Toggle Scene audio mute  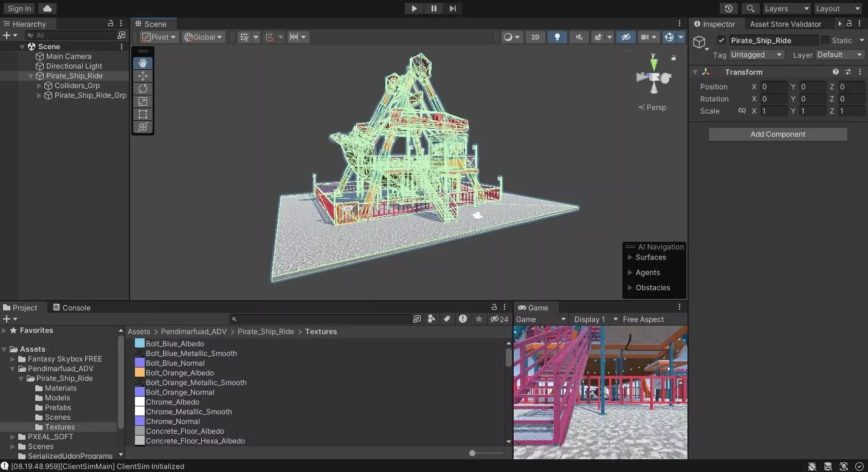coord(579,37)
